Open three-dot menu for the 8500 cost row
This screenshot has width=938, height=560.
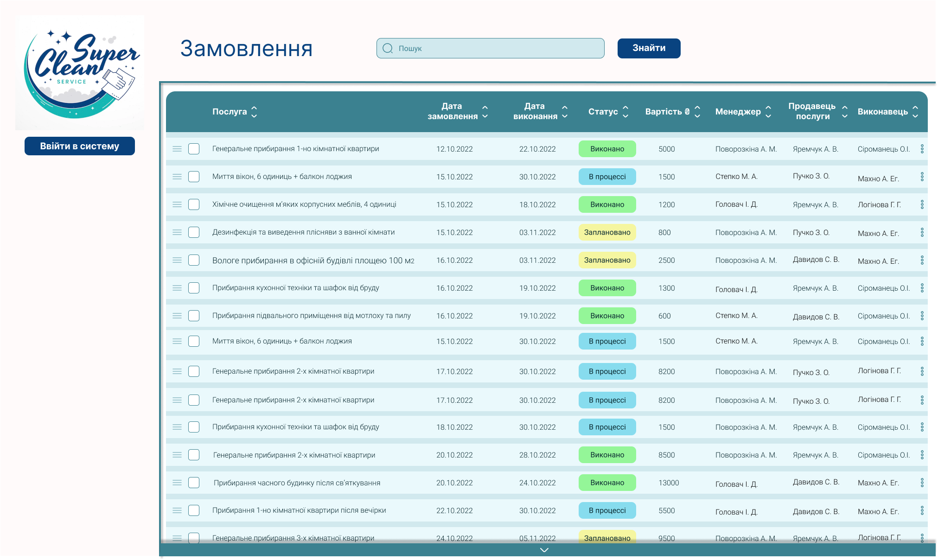point(922,455)
